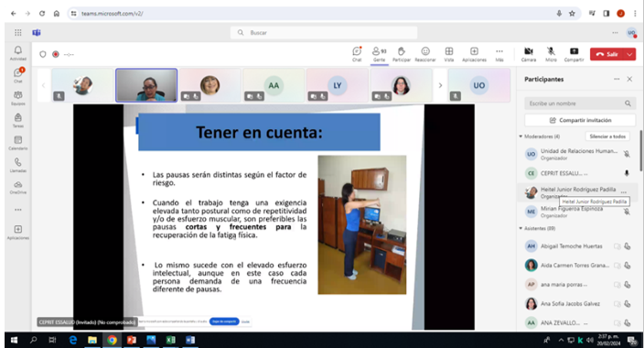644x348 pixels.
Task: Click the browser address bar URL
Action: [x=113, y=14]
